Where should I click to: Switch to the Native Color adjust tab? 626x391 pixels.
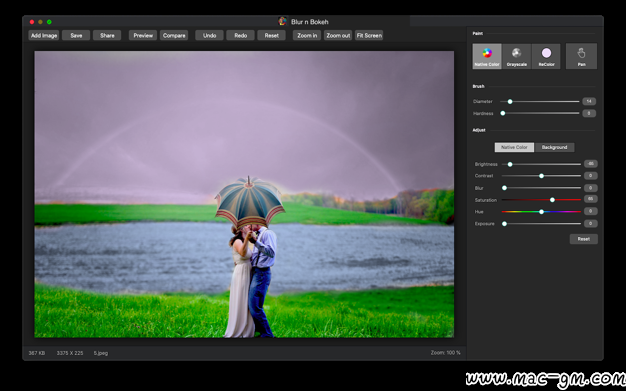click(514, 147)
